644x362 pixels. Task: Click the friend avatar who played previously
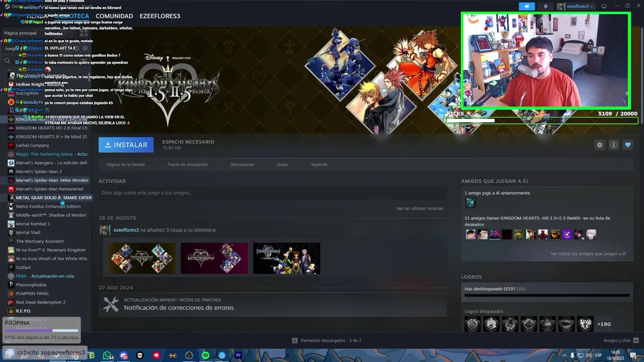[x=470, y=203]
